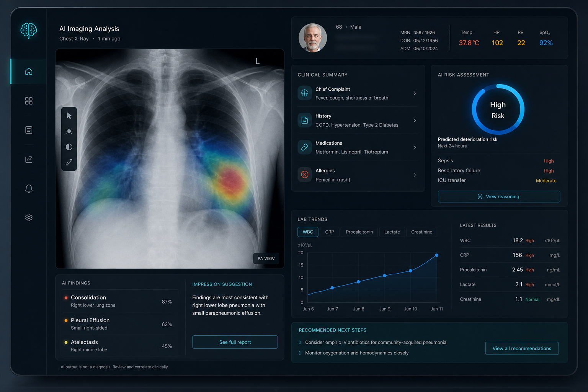Open the settings gear icon
Screen dimensions: 588x392
(x=29, y=217)
